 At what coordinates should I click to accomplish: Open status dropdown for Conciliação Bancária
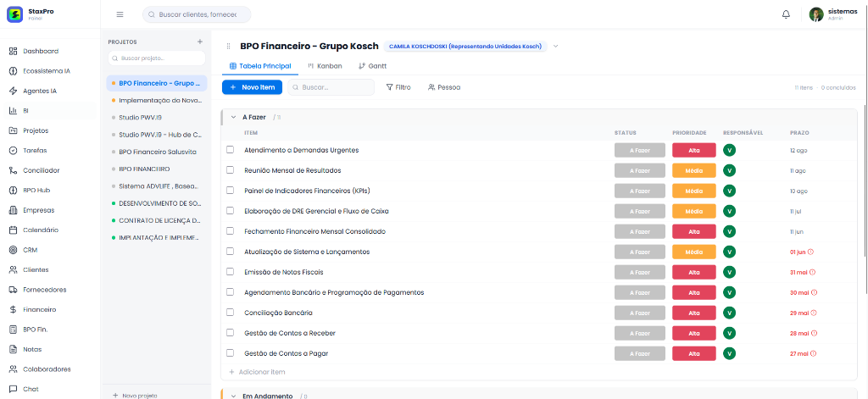point(640,313)
